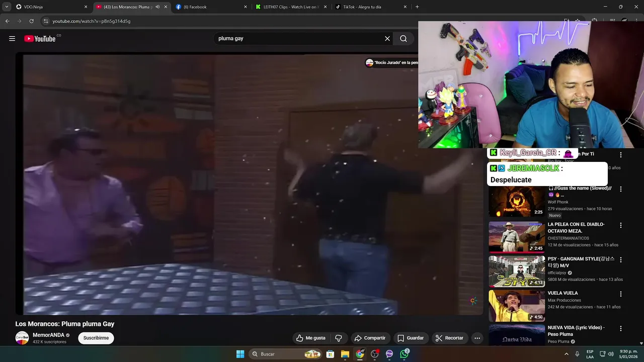Switch to the Facebook tab
Image resolution: width=644 pixels, height=362 pixels.
click(211, 7)
